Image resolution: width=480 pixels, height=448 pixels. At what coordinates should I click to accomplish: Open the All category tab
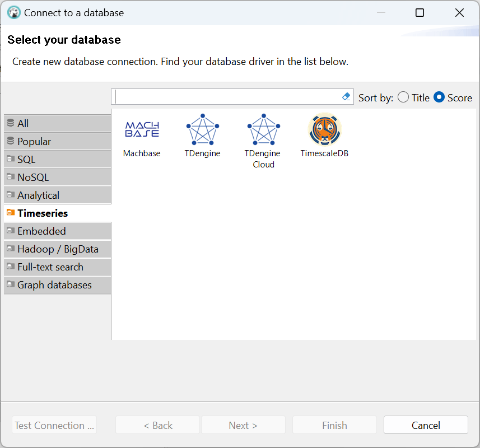pos(57,124)
